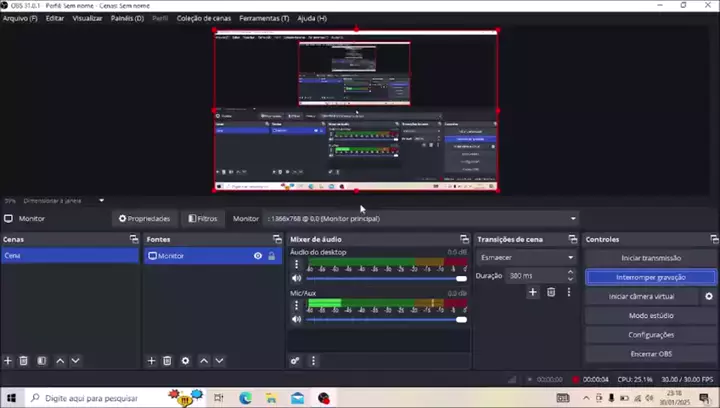720x408 pixels.
Task: Move selected source up in Fontes list
Action: tap(204, 360)
